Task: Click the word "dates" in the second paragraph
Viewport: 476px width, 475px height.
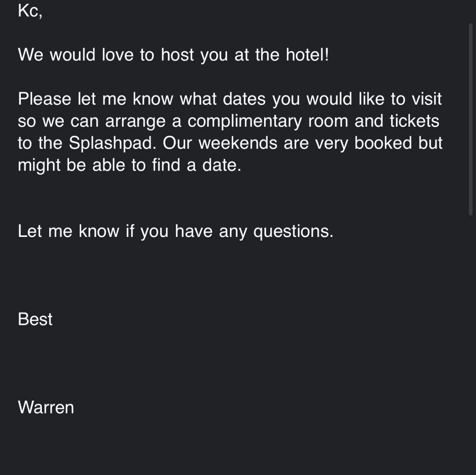Action: pos(244,99)
